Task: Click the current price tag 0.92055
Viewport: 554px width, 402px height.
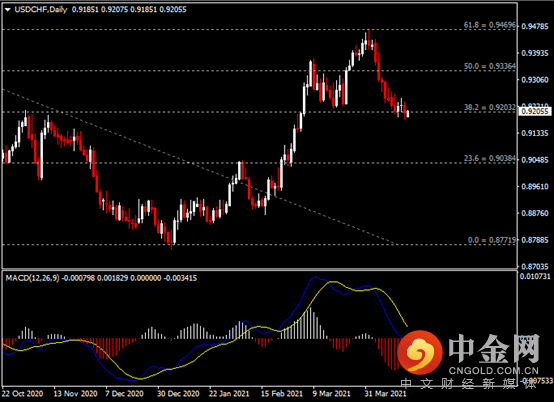Action: click(x=535, y=112)
